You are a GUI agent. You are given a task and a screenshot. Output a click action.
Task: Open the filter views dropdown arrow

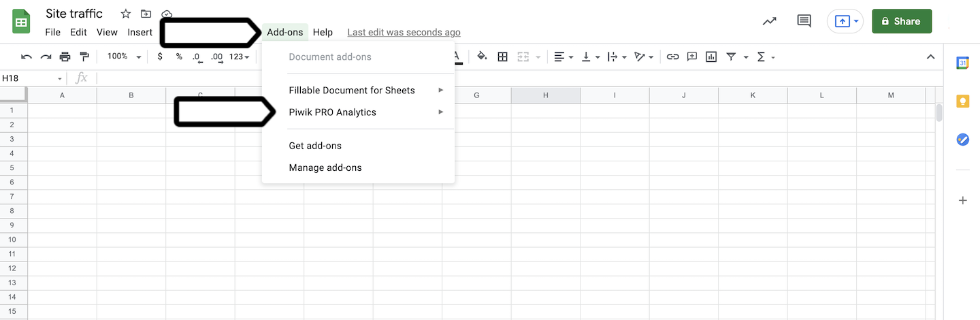tap(746, 57)
